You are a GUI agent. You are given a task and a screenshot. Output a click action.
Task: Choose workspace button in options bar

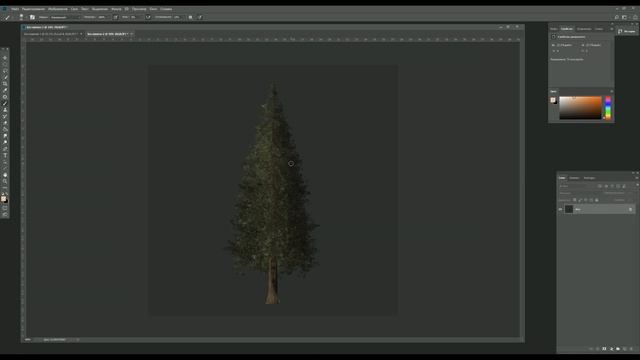(624, 17)
